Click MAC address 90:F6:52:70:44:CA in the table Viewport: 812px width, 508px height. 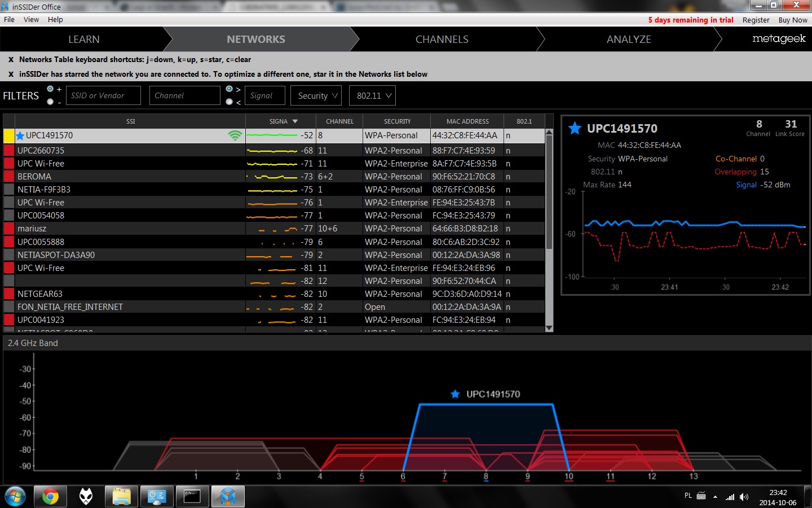[464, 281]
